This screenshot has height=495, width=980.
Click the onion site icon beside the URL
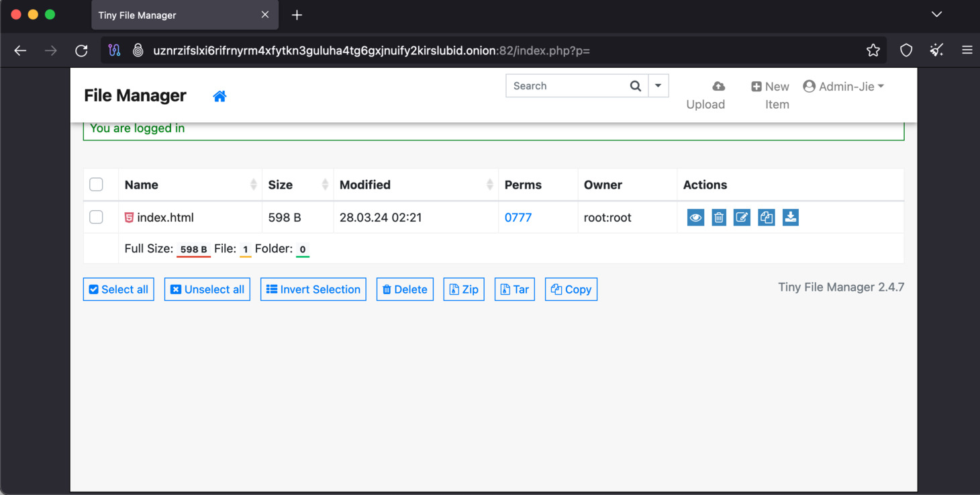(138, 50)
